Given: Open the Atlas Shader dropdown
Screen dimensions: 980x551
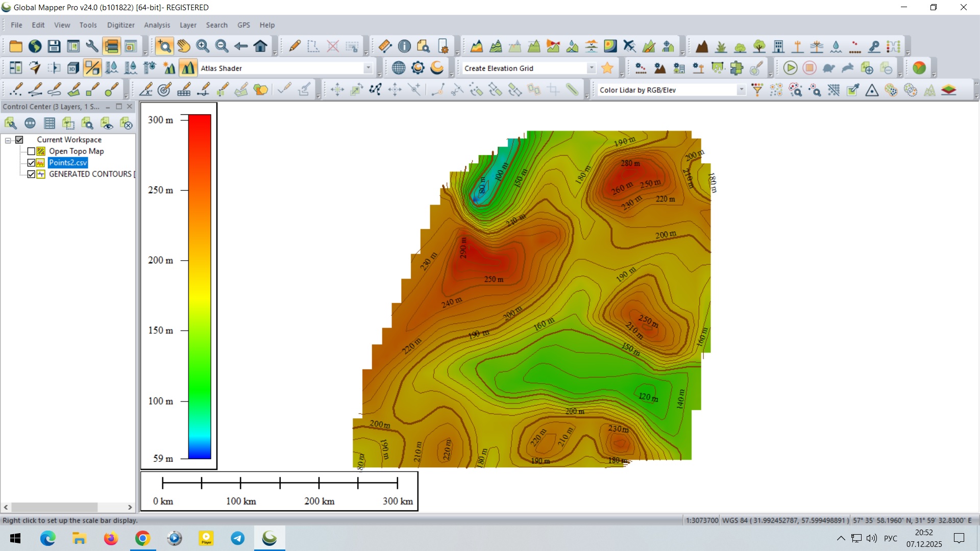Looking at the screenshot, I should pyautogui.click(x=368, y=68).
